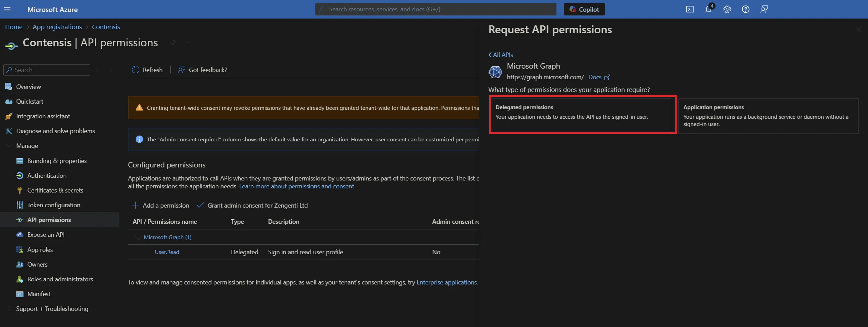This screenshot has height=327, width=868.
Task: Go to App registrations breadcrumb
Action: pyautogui.click(x=57, y=27)
